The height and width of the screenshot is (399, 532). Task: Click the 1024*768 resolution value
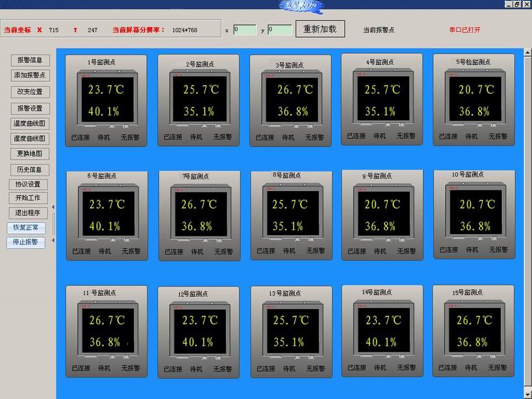coord(184,30)
